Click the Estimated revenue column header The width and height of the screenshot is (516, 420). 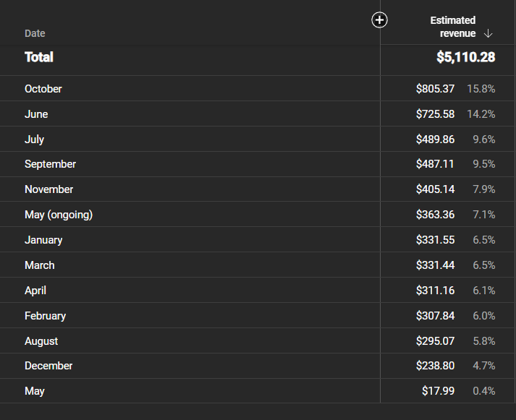453,27
